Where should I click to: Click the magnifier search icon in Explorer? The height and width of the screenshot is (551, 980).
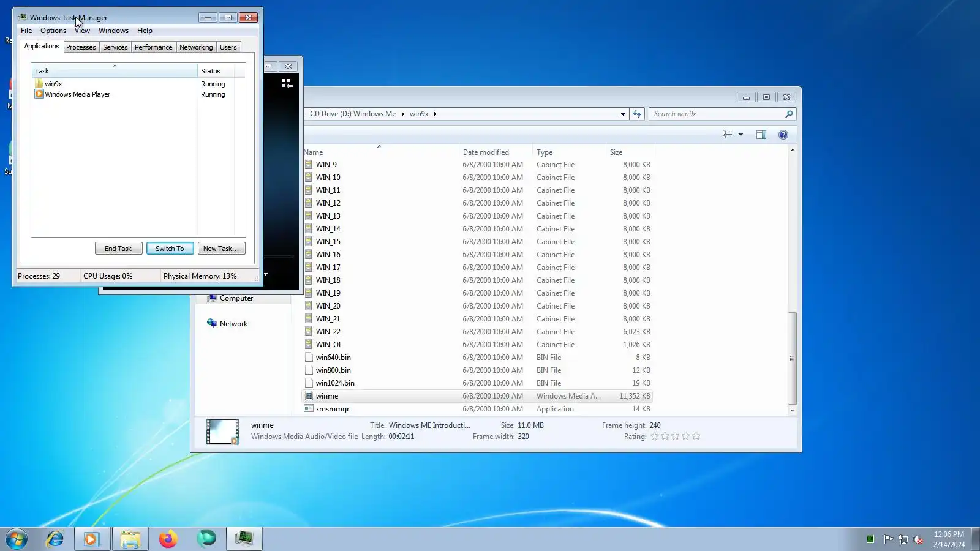[x=789, y=114]
